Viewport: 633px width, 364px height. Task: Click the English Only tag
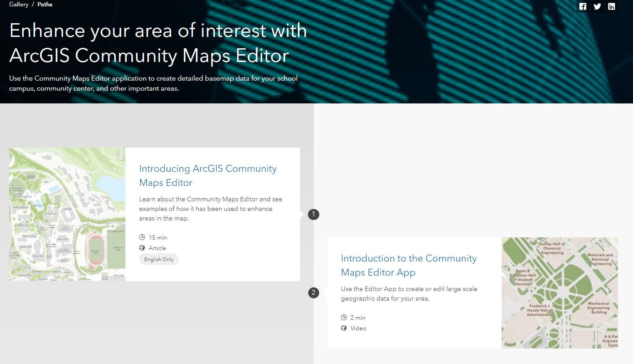pyautogui.click(x=159, y=259)
